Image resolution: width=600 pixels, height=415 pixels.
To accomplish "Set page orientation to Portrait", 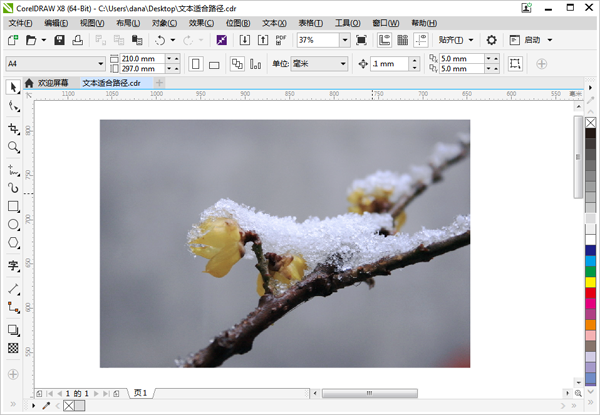I will pyautogui.click(x=196, y=64).
